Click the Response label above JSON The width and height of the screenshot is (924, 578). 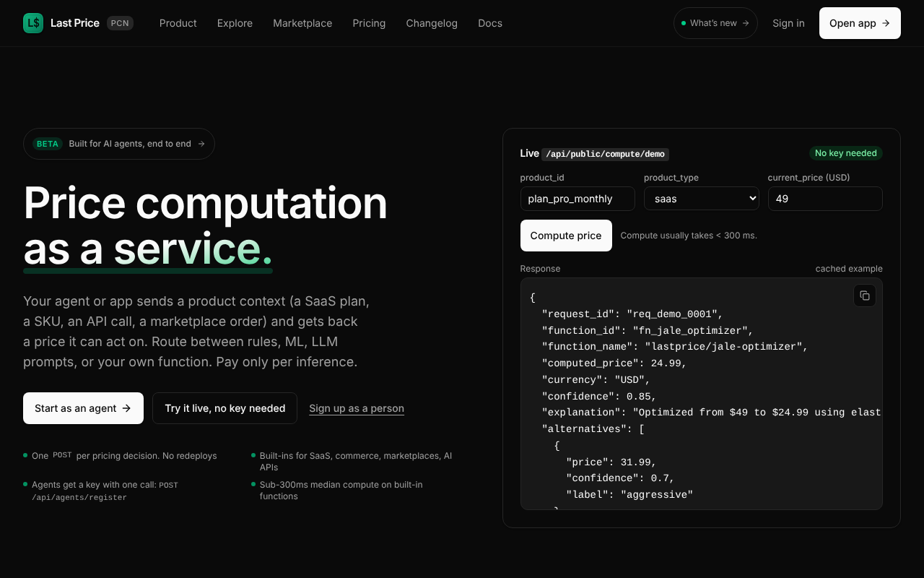click(x=540, y=269)
